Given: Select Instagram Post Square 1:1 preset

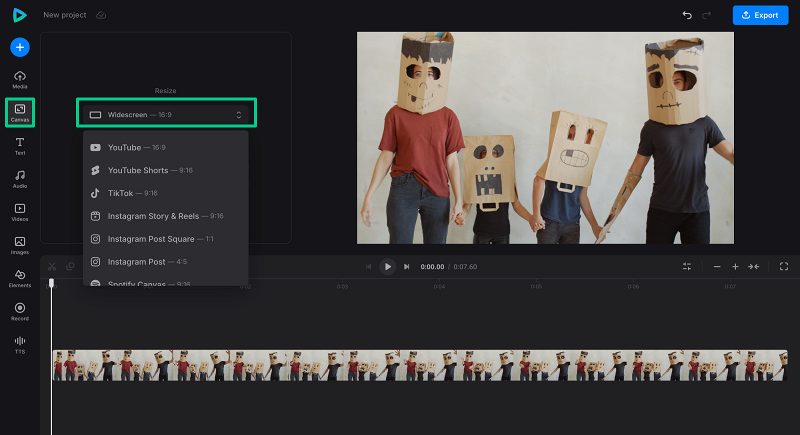Looking at the screenshot, I should pyautogui.click(x=166, y=239).
